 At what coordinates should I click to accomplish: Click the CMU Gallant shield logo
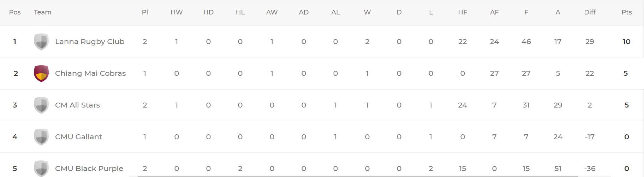(41, 137)
